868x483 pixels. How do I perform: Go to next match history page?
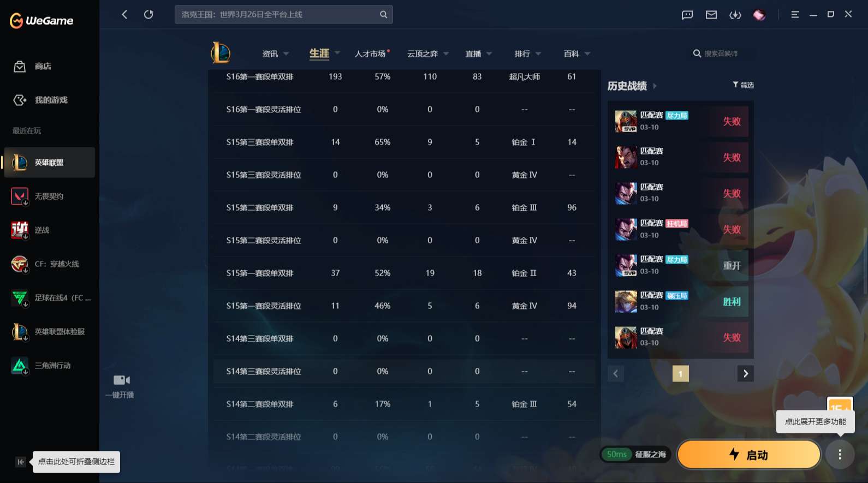[745, 374]
